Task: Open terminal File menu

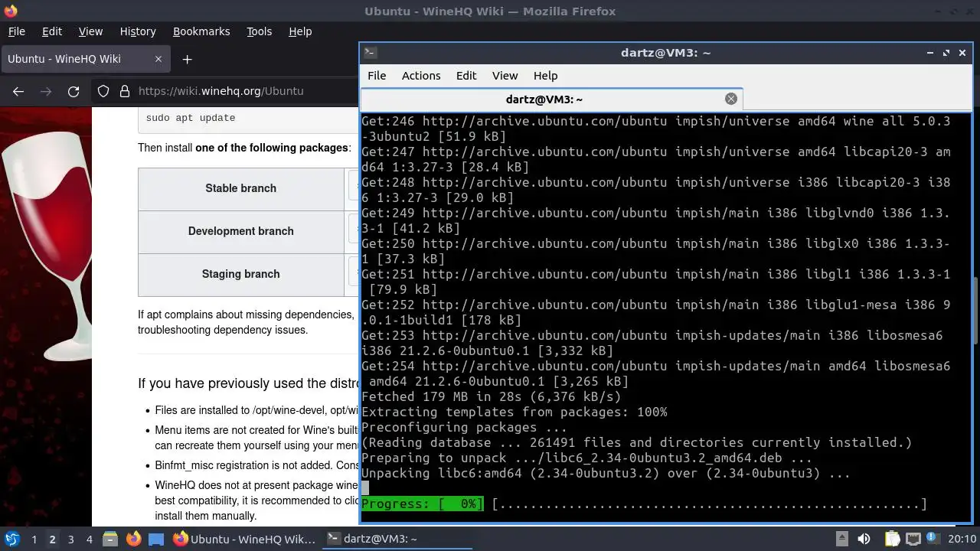Action: click(377, 76)
